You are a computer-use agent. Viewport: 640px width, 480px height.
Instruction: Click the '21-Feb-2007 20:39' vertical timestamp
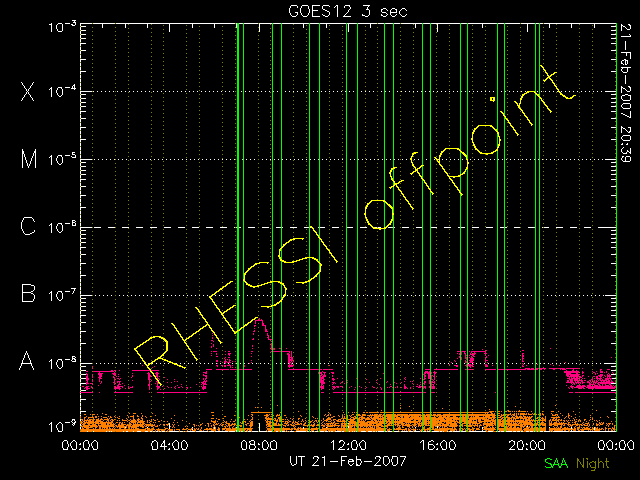(x=626, y=93)
